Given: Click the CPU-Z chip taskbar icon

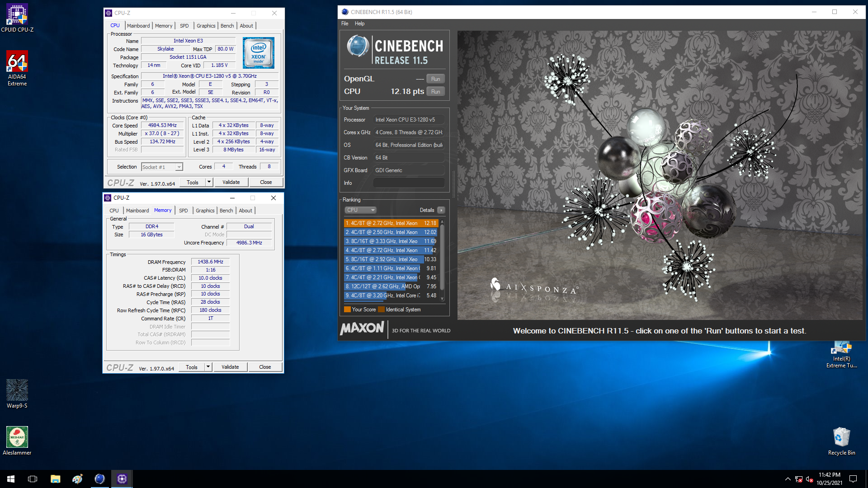Looking at the screenshot, I should [122, 479].
